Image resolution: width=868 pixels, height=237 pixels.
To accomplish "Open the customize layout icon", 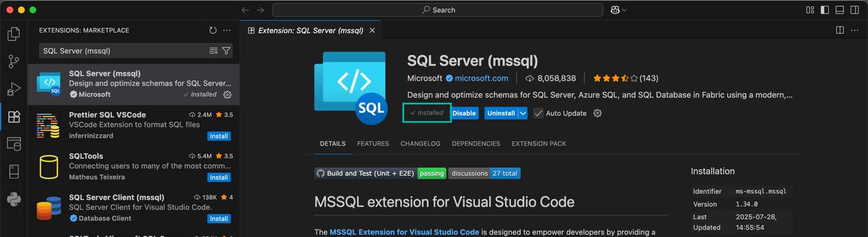I will (x=810, y=10).
